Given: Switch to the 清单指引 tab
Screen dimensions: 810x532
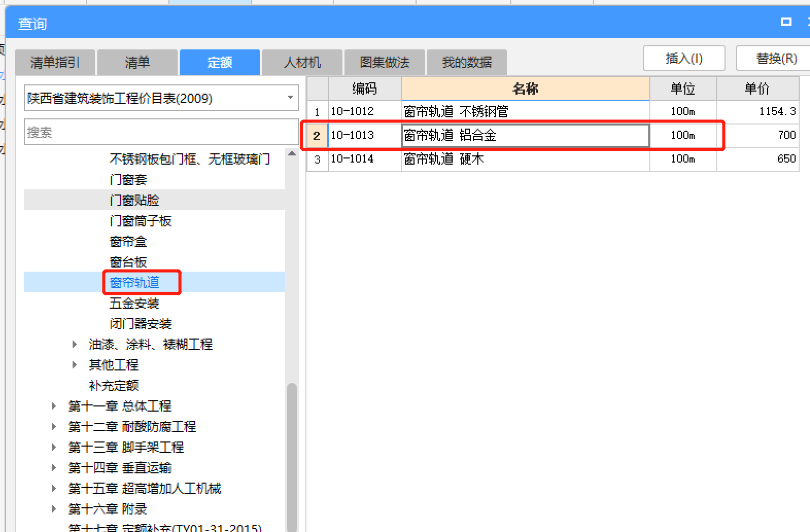Looking at the screenshot, I should 55,62.
